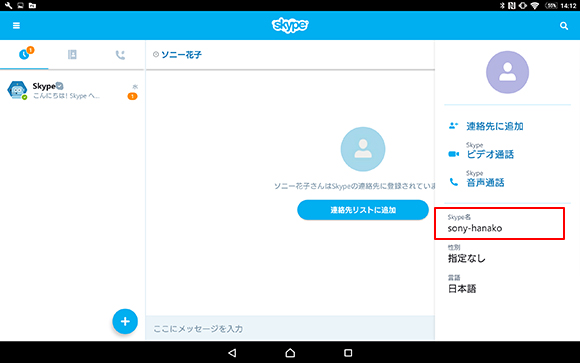Tap the unread badge on Skype chat

click(132, 96)
